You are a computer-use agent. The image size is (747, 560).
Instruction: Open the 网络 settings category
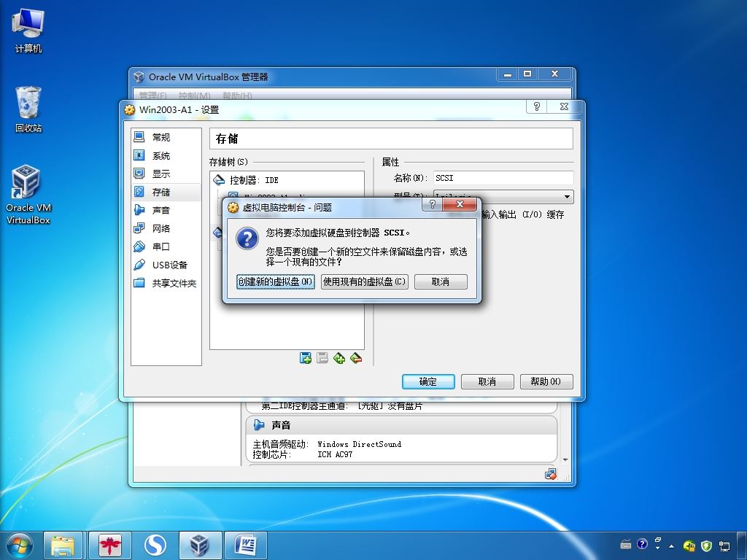point(166,228)
